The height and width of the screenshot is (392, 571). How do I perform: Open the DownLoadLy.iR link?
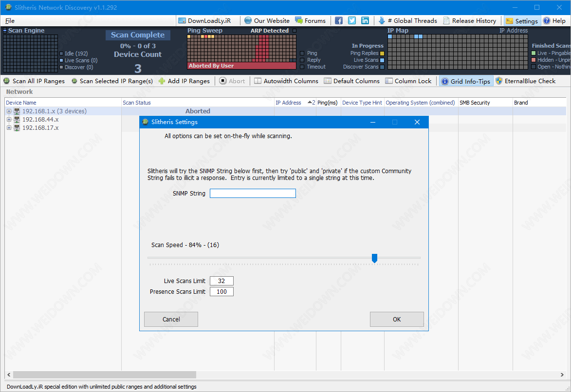pyautogui.click(x=204, y=21)
